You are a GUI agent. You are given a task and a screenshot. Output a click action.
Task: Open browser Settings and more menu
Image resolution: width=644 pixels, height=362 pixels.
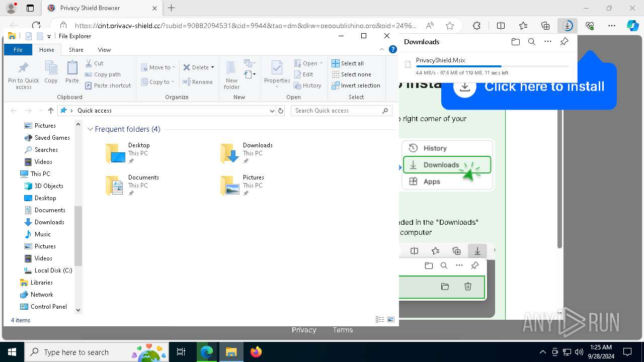612,26
